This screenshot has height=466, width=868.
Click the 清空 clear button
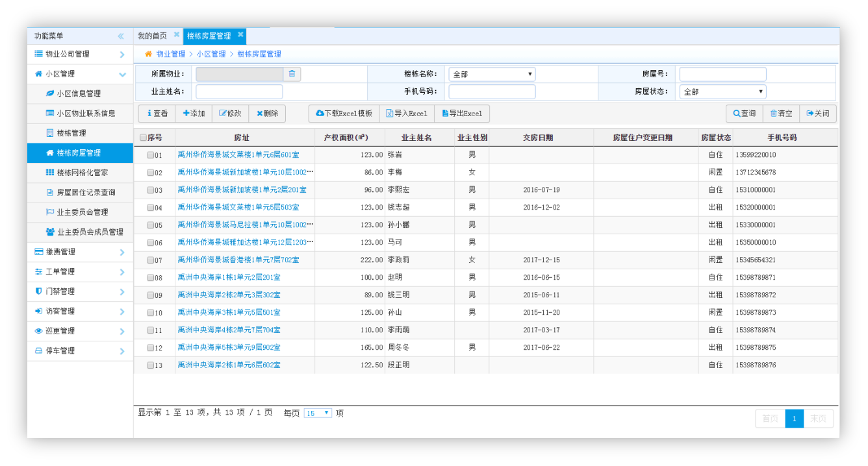tap(781, 114)
